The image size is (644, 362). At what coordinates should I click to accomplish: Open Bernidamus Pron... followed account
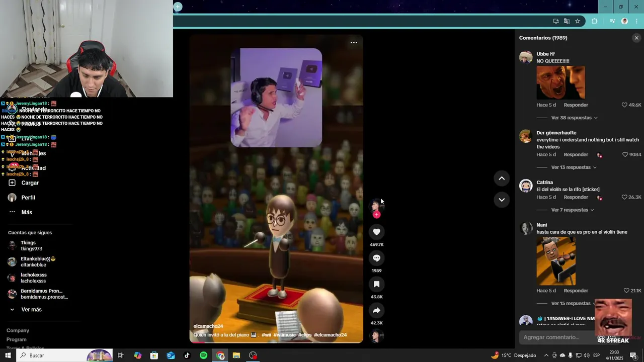pyautogui.click(x=38, y=294)
